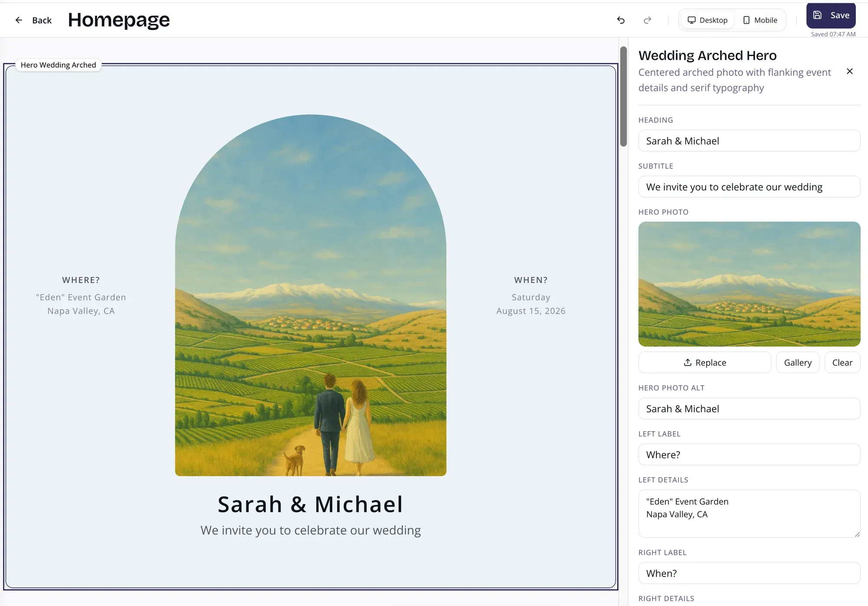Switch preview to Desktop view
The height and width of the screenshot is (606, 868).
click(707, 20)
